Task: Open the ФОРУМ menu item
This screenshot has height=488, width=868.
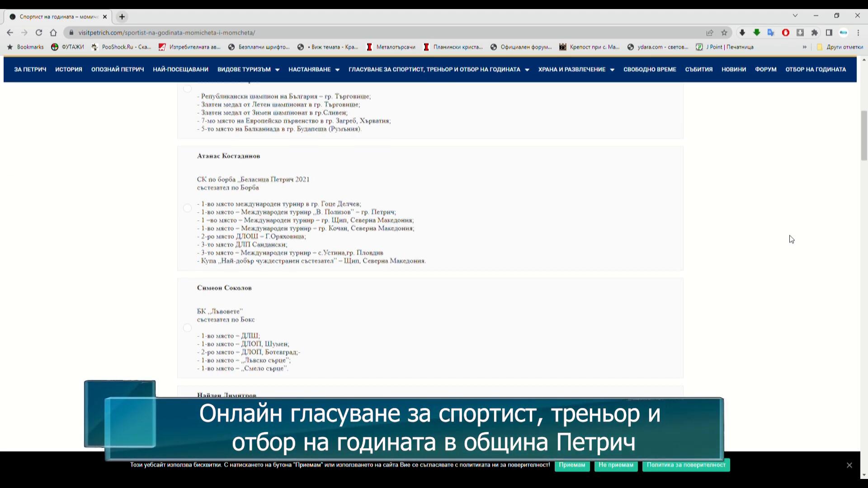Action: [765, 70]
